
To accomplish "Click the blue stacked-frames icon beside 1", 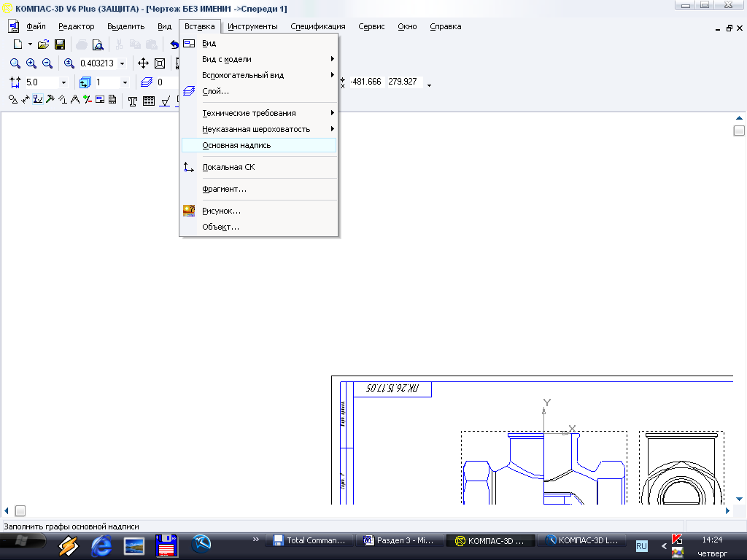I will click(85, 82).
